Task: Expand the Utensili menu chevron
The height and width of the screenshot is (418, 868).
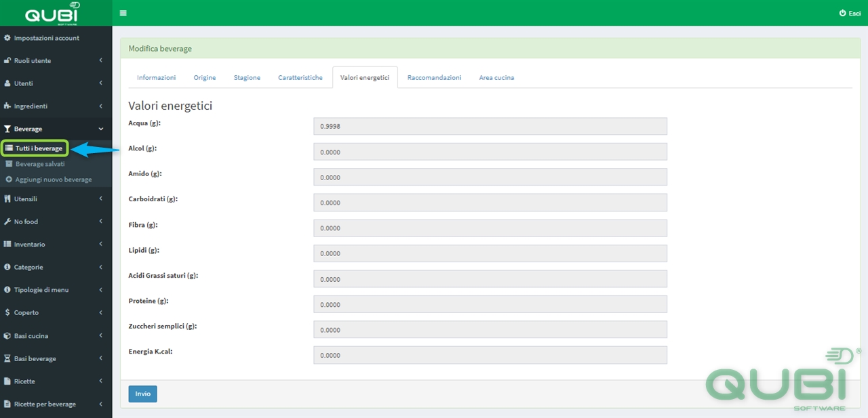Action: (100, 199)
